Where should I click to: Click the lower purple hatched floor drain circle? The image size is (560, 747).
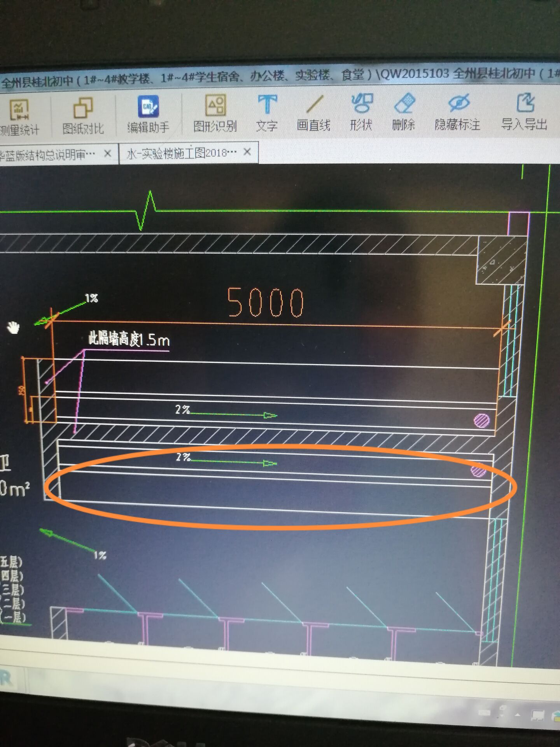(x=478, y=470)
